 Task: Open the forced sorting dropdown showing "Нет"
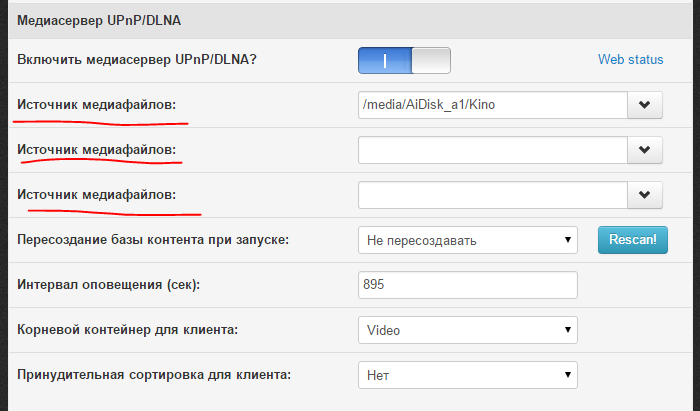tap(467, 375)
